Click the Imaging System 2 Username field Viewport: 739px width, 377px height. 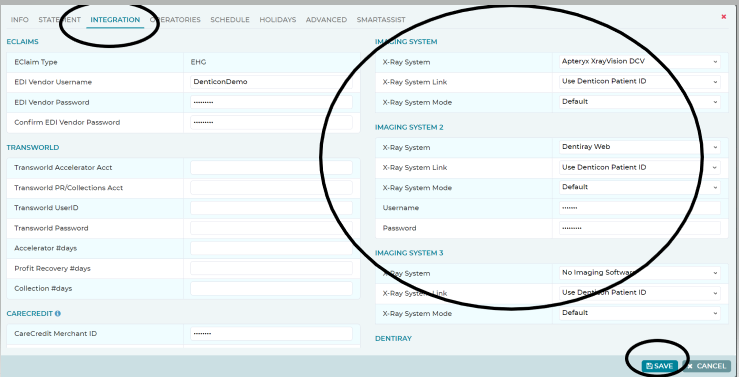coord(640,208)
